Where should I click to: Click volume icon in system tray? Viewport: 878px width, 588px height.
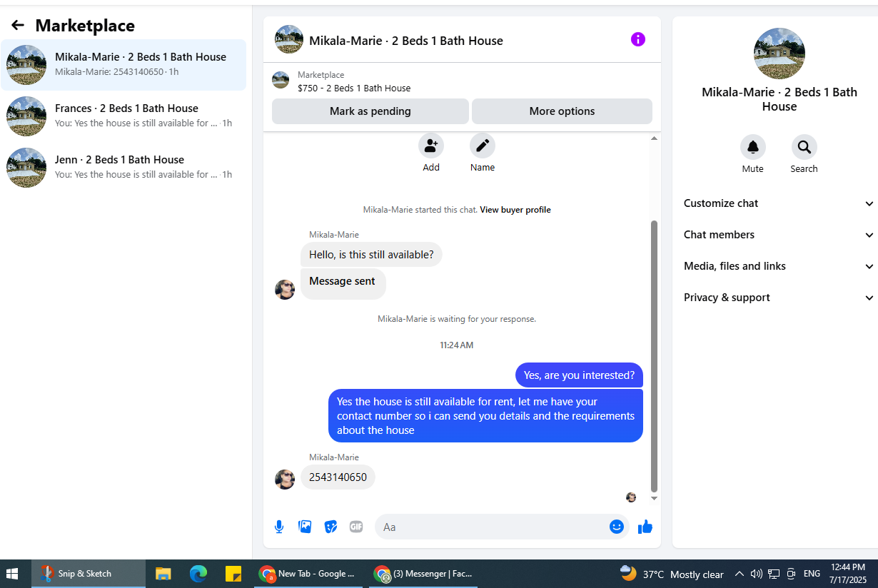(x=757, y=574)
